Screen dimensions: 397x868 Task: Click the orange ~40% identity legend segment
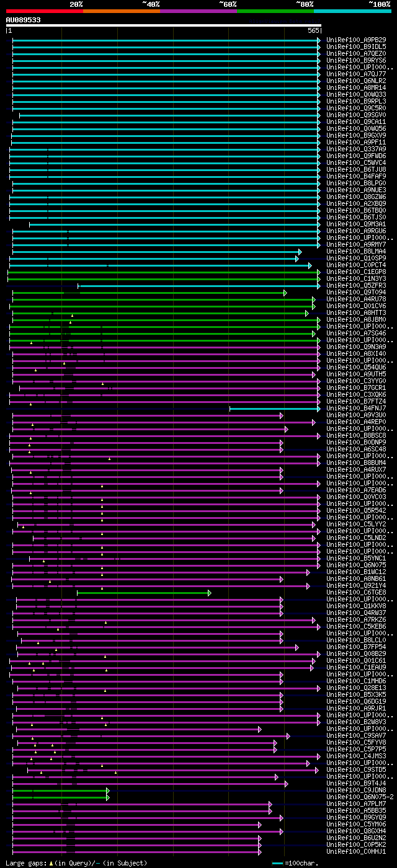click(122, 11)
